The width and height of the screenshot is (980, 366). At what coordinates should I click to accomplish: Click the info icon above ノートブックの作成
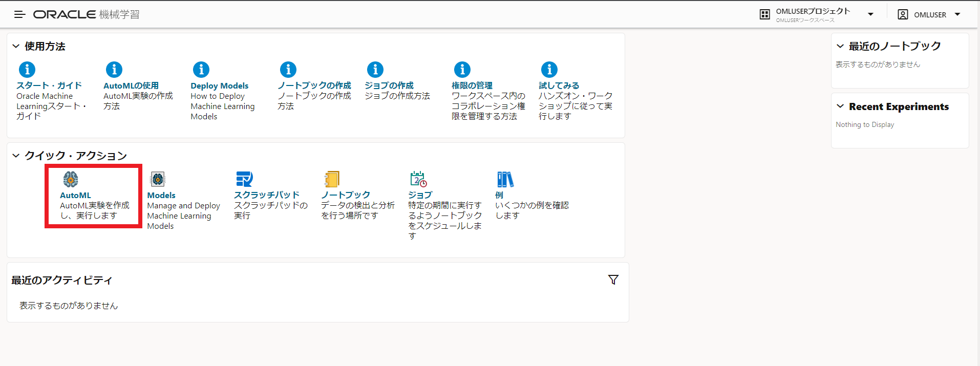click(x=288, y=69)
